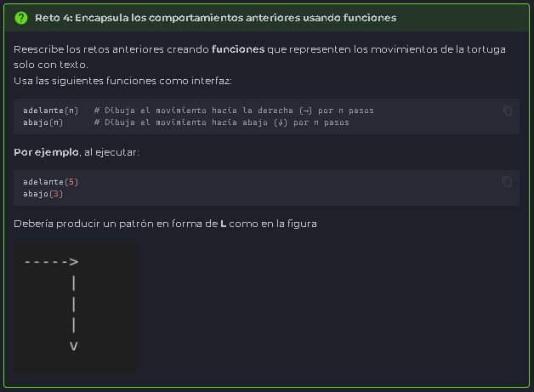This screenshot has width=534, height=392.
Task: Collapse the Reto 4 header title
Action: (215, 18)
